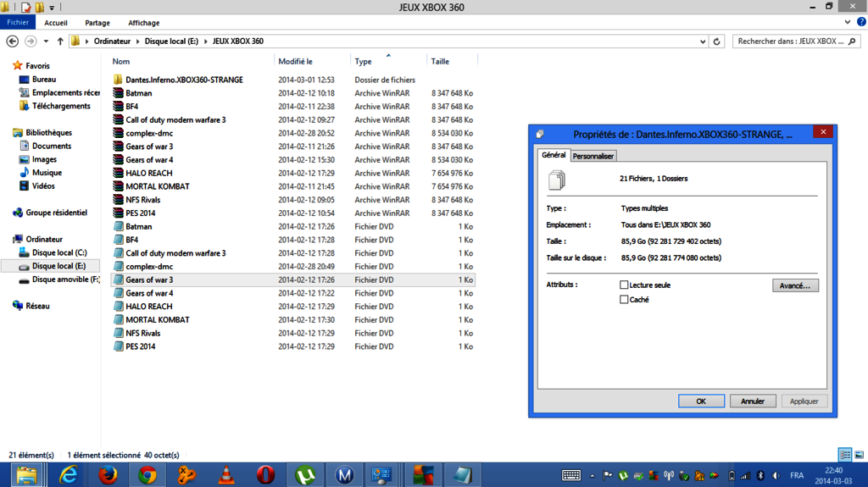Click the Appliquer button
Viewport: 868px width, 487px height.
(804, 401)
